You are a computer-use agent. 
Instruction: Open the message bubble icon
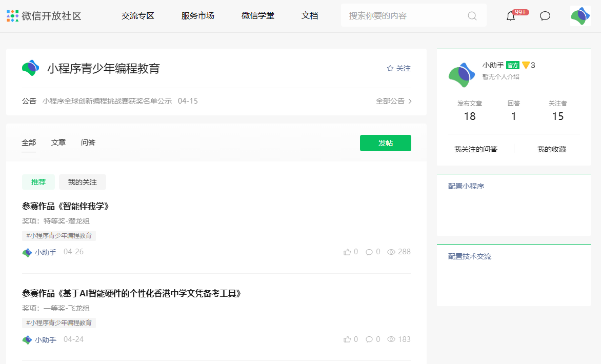click(545, 16)
